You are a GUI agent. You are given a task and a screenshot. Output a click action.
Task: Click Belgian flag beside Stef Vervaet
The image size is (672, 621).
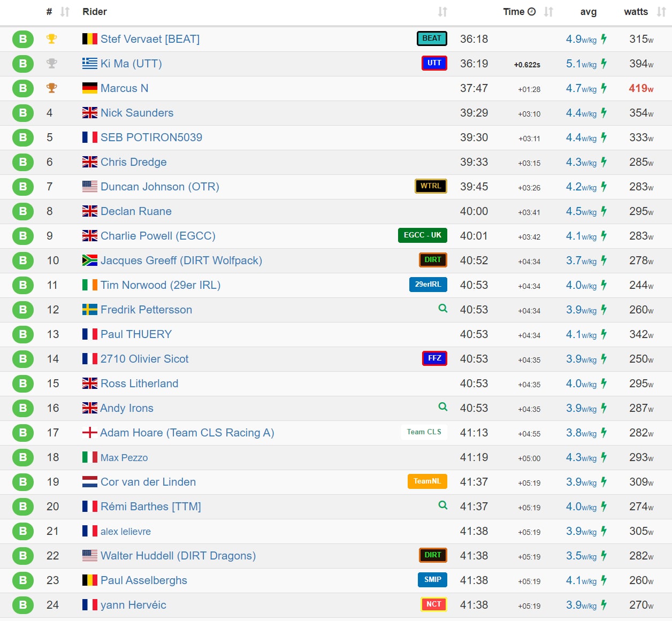pyautogui.click(x=90, y=39)
